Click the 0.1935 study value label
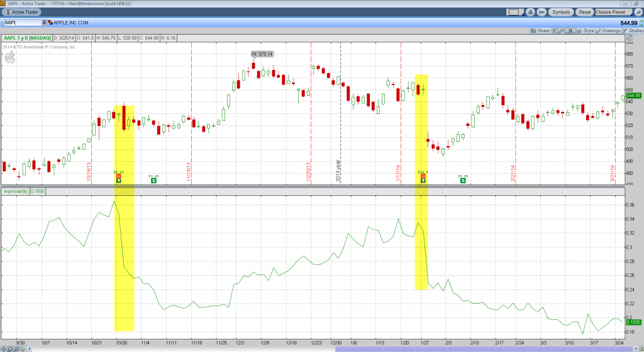Viewport: 644px width, 352px height. pyautogui.click(x=38, y=191)
